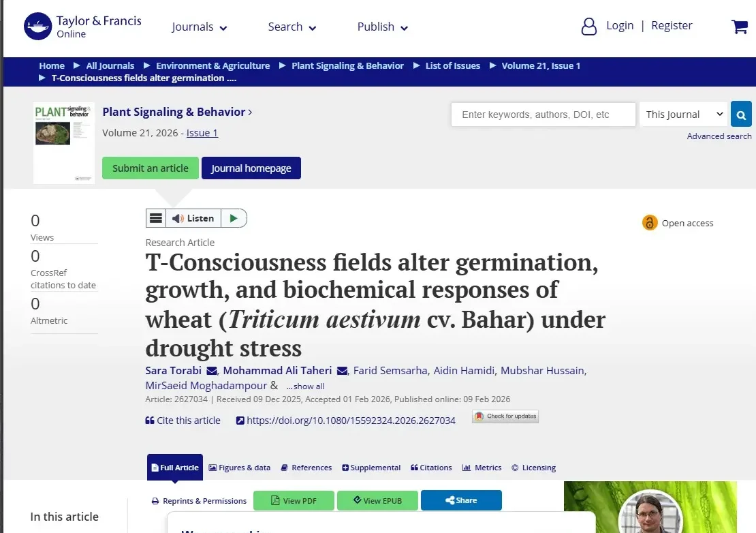
Task: Click the View PDF button
Action: click(294, 501)
